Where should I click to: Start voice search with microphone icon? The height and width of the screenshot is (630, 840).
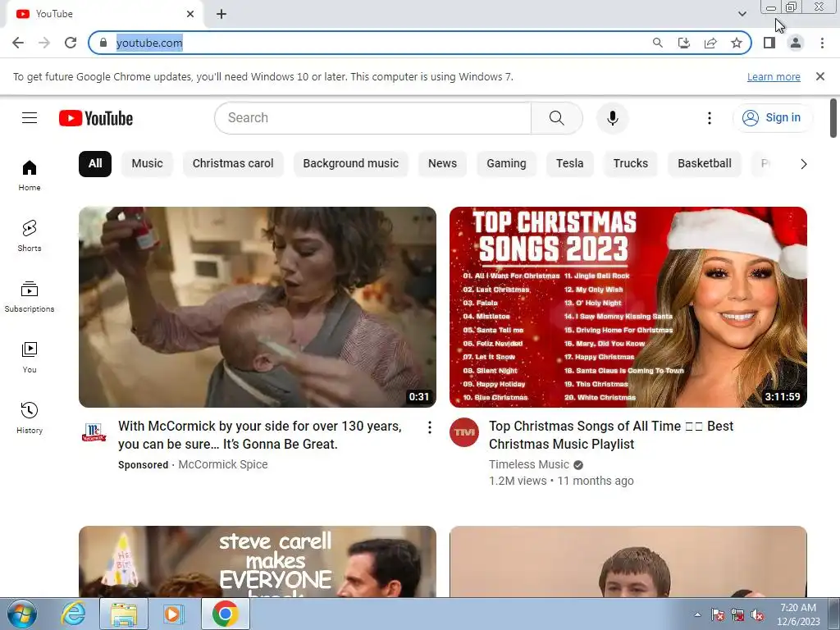612,118
